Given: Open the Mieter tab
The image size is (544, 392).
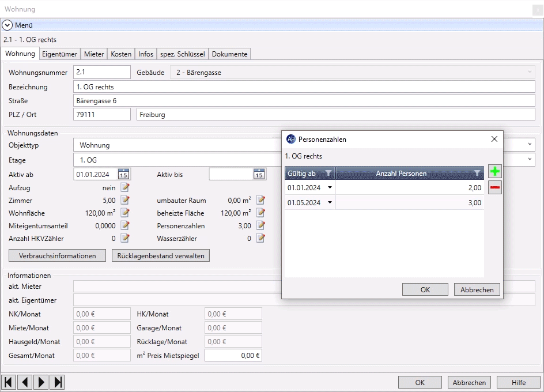Looking at the screenshot, I should pos(94,54).
